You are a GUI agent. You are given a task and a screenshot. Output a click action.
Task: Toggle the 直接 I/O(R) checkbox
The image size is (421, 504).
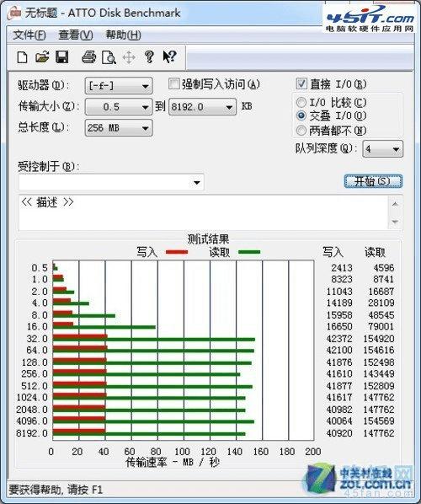click(301, 84)
